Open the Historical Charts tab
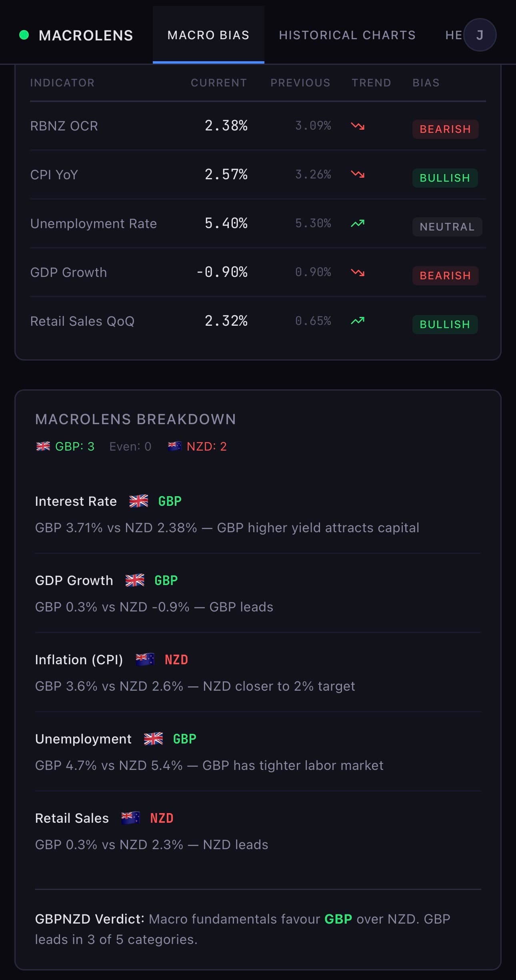Image resolution: width=516 pixels, height=980 pixels. click(x=347, y=35)
